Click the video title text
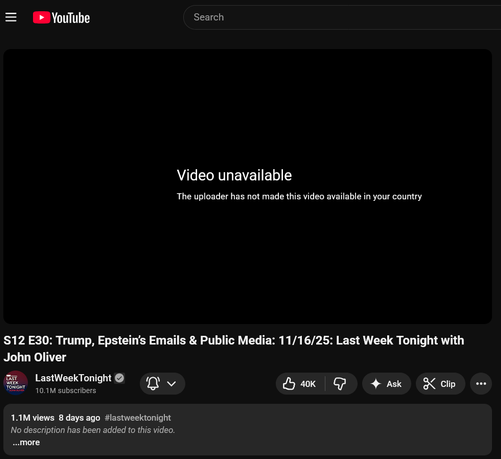Image resolution: width=501 pixels, height=459 pixels. 234,349
